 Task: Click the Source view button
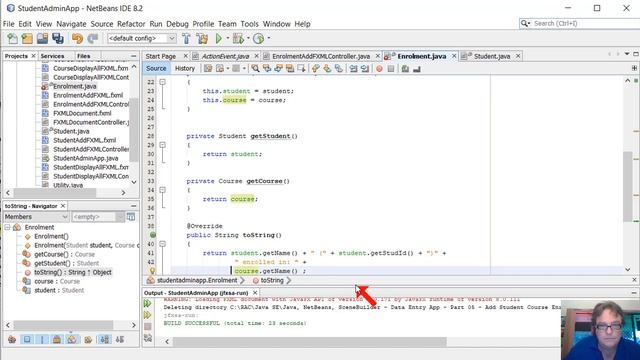[x=156, y=69]
